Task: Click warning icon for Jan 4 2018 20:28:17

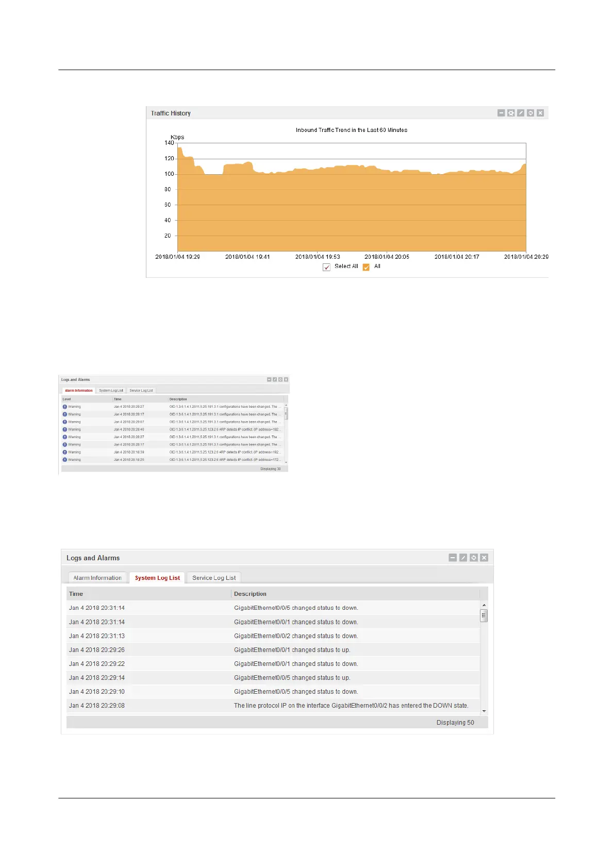Action: click(65, 444)
